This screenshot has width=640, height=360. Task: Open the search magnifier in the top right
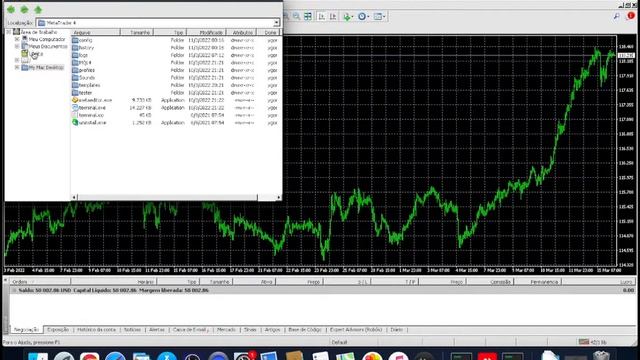click(x=616, y=16)
